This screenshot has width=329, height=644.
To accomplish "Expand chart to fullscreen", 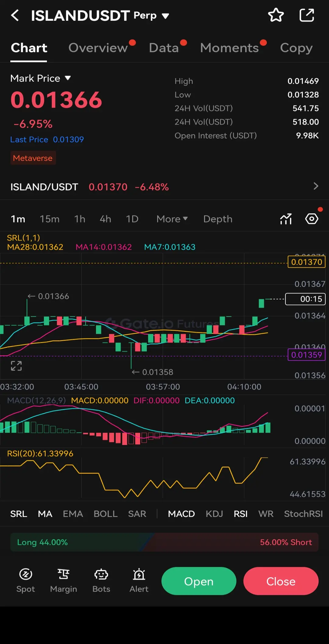I will (16, 366).
